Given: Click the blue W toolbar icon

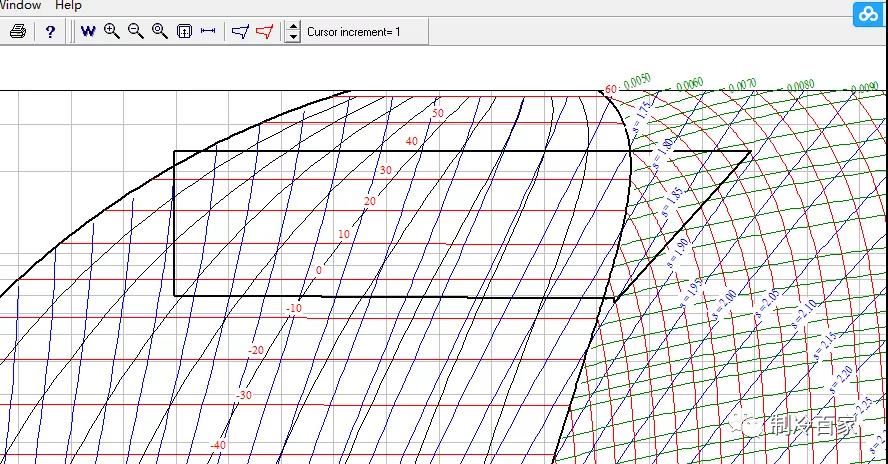Looking at the screenshot, I should [88, 31].
